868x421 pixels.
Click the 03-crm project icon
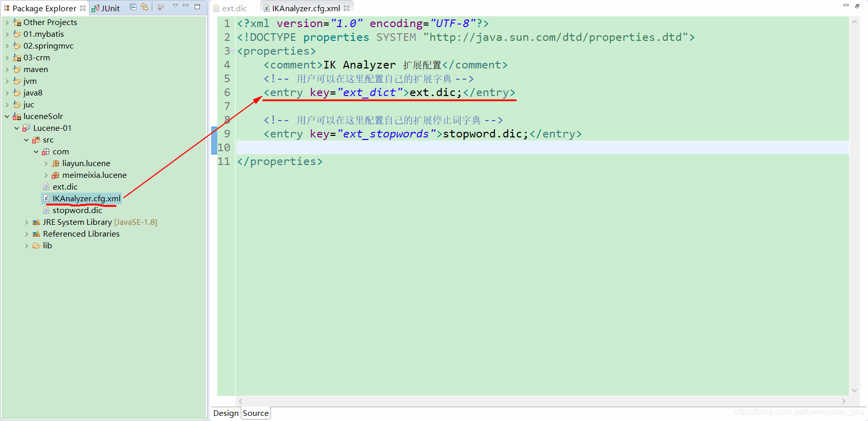[x=17, y=58]
